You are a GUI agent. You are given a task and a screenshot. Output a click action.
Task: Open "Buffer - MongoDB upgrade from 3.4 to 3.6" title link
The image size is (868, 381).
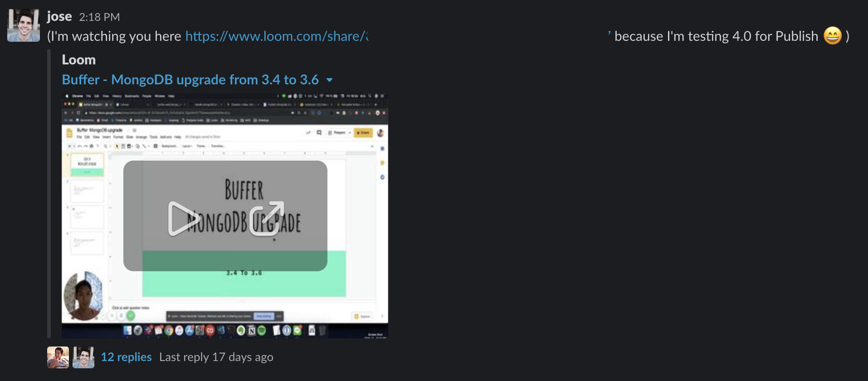click(x=190, y=80)
